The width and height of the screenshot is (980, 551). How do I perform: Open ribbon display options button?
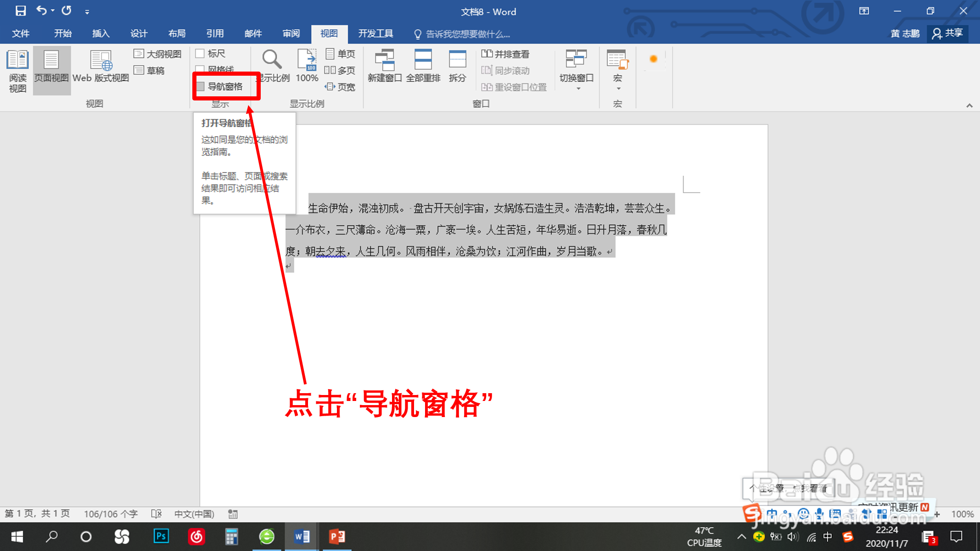click(x=864, y=11)
